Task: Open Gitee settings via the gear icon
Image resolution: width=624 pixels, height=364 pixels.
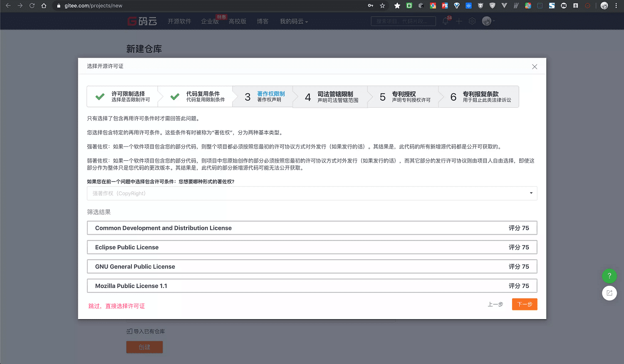Action: click(x=472, y=21)
